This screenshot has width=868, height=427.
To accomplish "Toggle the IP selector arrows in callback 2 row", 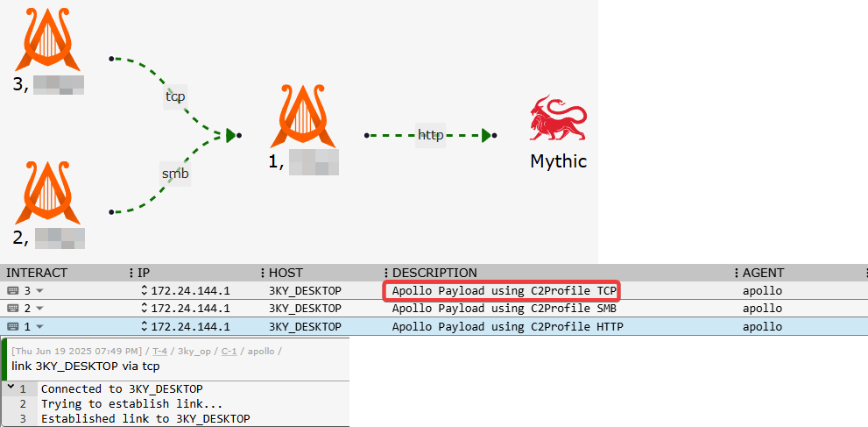I will (145, 309).
